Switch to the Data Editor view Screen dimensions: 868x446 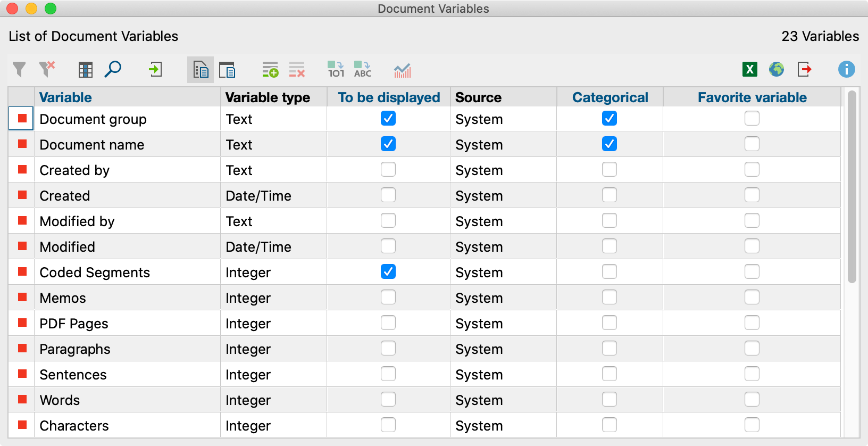[227, 70]
